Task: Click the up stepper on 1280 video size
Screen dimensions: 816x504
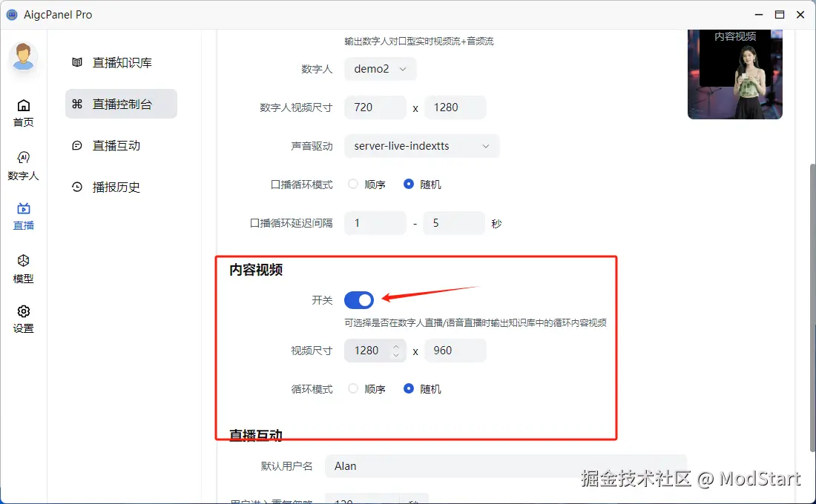Action: [395, 346]
